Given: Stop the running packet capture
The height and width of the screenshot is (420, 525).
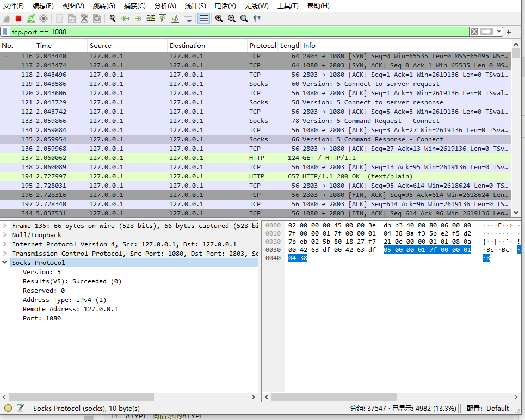Looking at the screenshot, I should (18, 18).
